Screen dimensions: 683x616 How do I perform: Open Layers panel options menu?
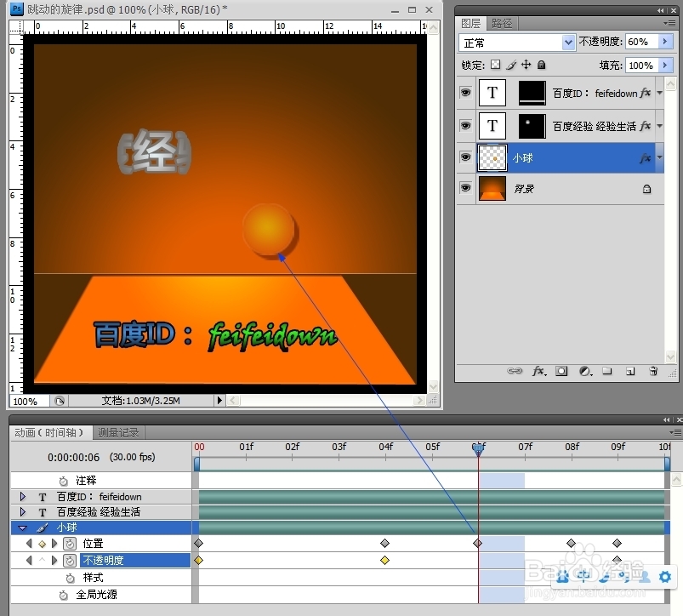(670, 23)
